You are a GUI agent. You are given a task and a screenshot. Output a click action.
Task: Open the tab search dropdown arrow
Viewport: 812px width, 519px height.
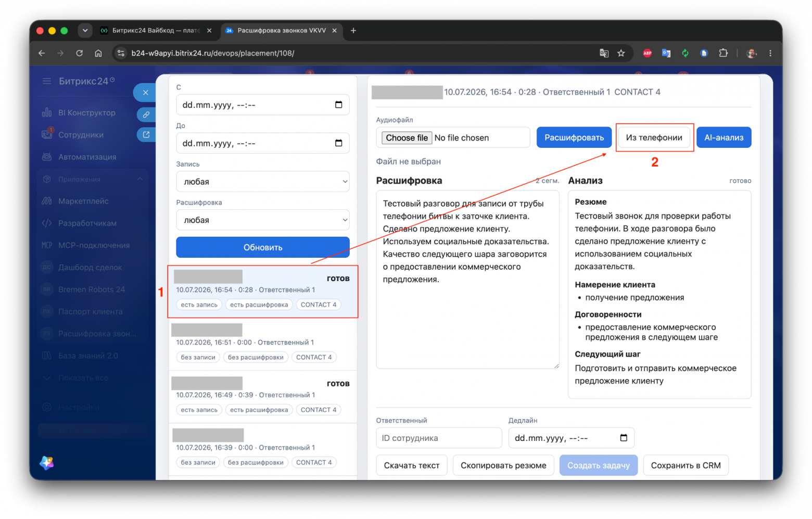(85, 30)
